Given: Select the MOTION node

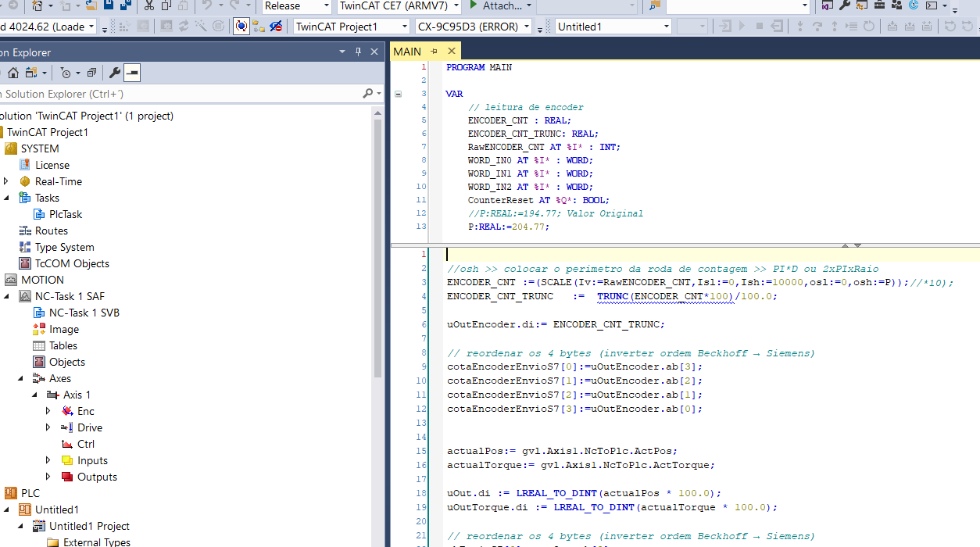Looking at the screenshot, I should pyautogui.click(x=42, y=280).
